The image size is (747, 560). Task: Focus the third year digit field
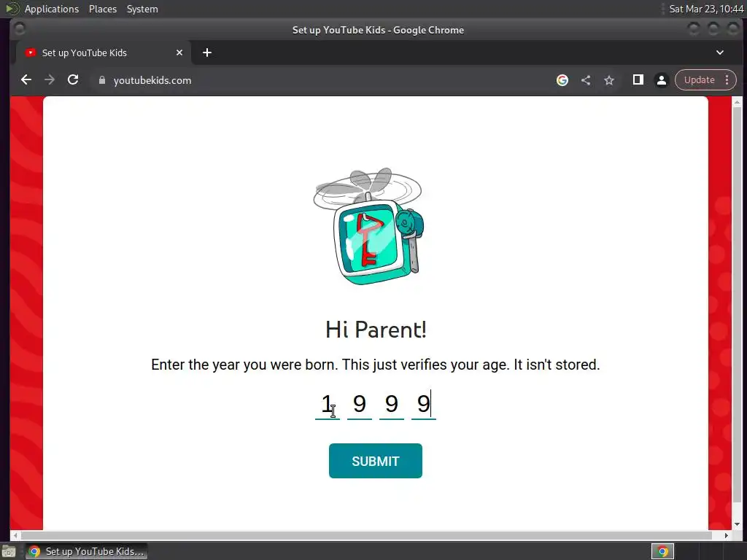click(392, 405)
